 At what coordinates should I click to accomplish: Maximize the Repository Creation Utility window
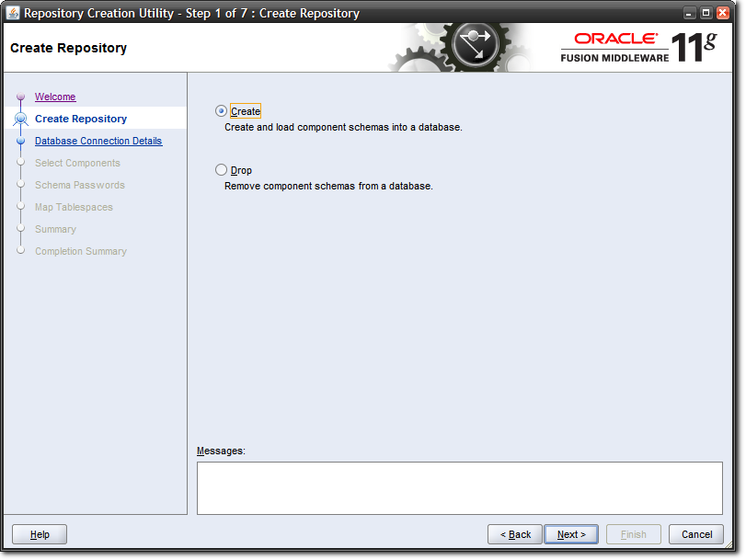[706, 13]
